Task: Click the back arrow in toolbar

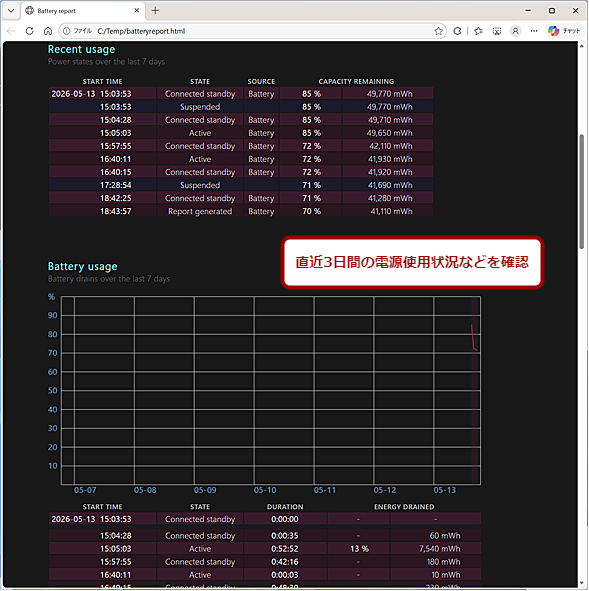Action: [x=11, y=31]
